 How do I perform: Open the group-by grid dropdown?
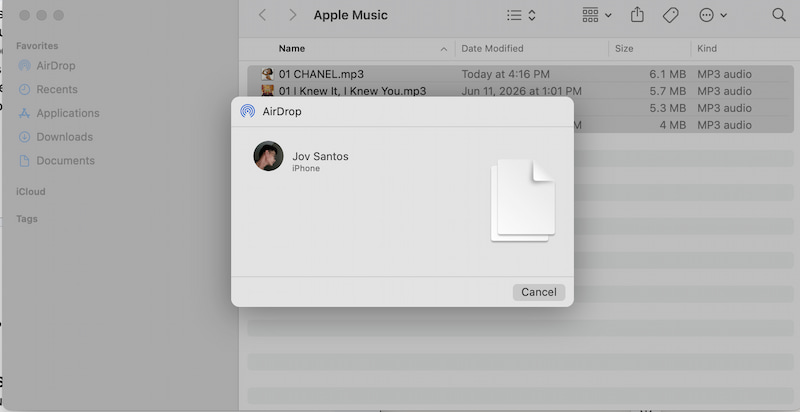tap(596, 15)
